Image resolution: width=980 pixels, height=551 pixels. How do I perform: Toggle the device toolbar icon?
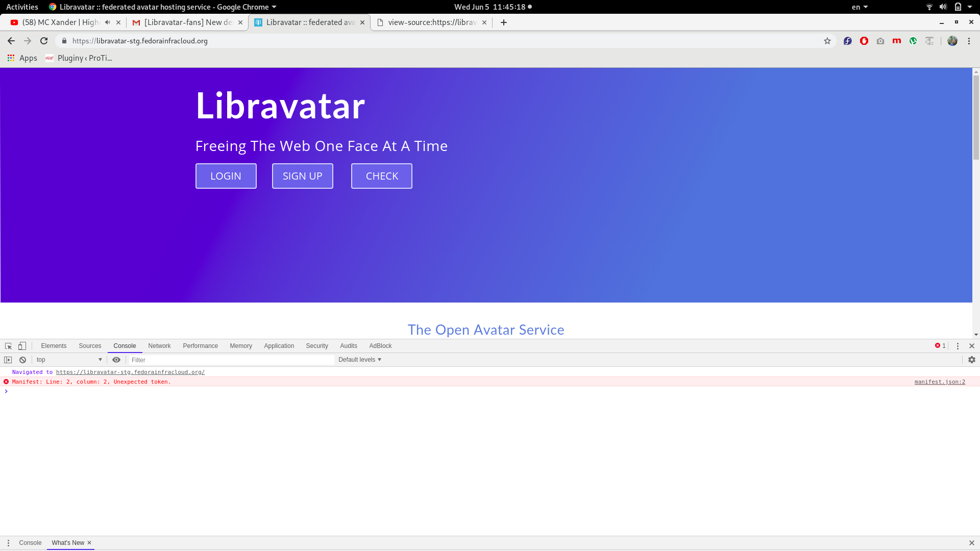(22, 346)
